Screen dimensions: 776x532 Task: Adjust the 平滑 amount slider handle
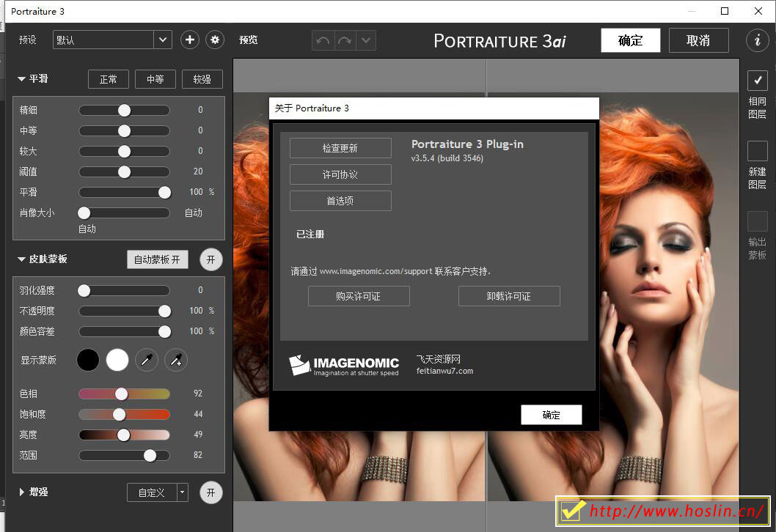[x=165, y=192]
